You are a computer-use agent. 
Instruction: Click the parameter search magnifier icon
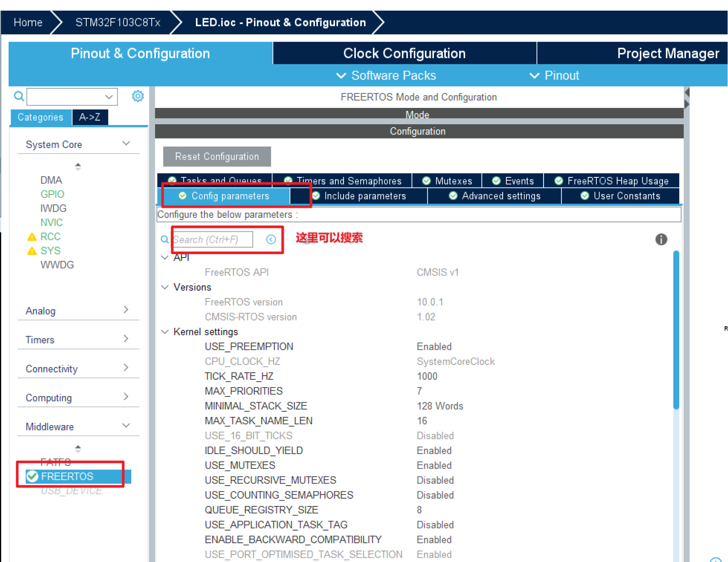(x=164, y=240)
